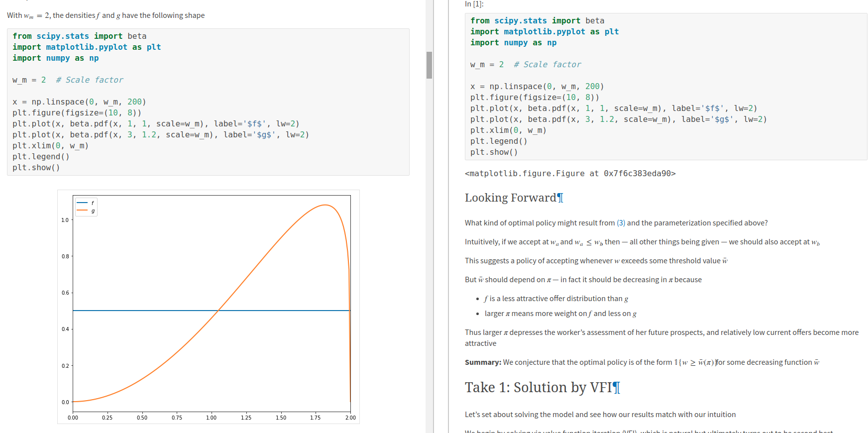
Task: Click 'Let's set about solving the model' sentence
Action: pos(600,415)
